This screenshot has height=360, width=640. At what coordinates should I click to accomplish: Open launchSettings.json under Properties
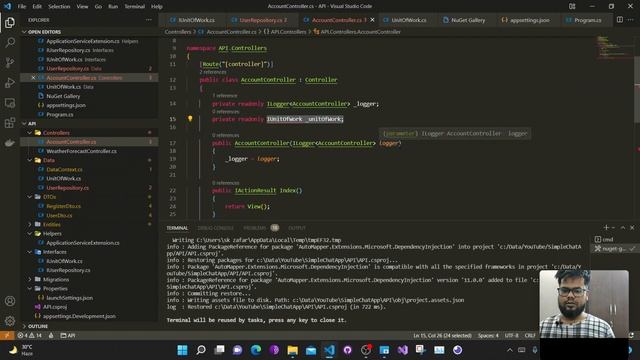69,298
